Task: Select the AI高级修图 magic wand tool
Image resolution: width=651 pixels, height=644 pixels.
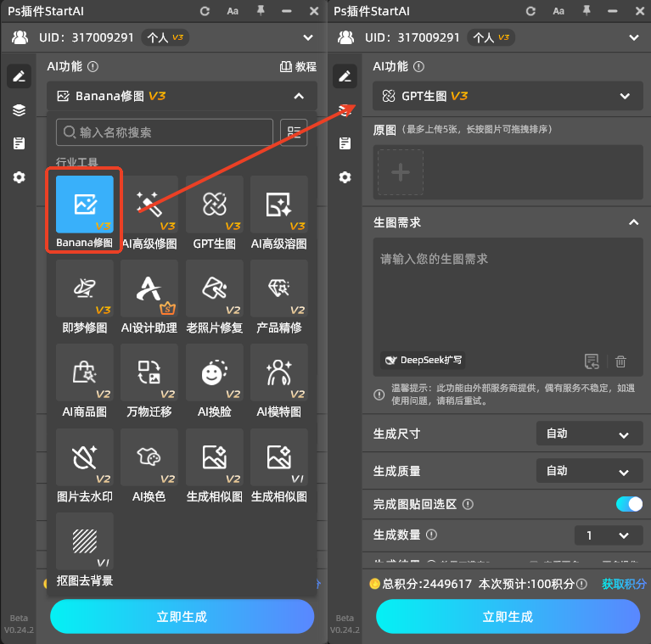Action: [x=149, y=204]
